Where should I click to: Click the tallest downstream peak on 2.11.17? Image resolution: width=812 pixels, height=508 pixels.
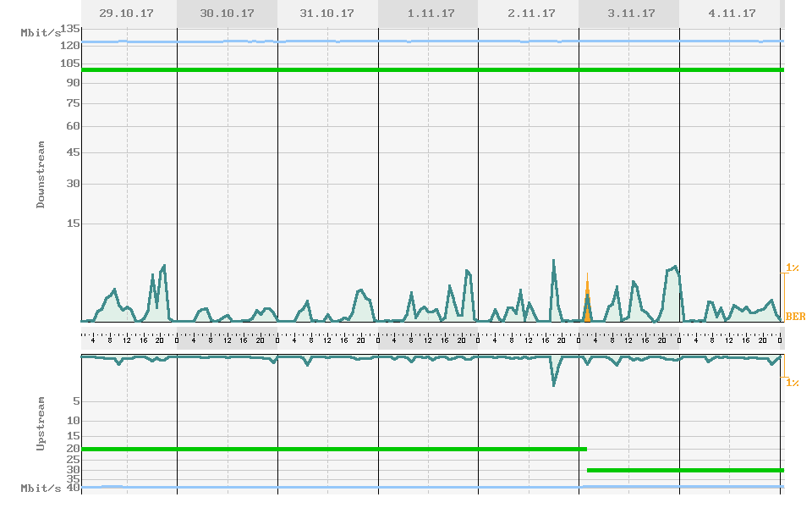point(553,261)
